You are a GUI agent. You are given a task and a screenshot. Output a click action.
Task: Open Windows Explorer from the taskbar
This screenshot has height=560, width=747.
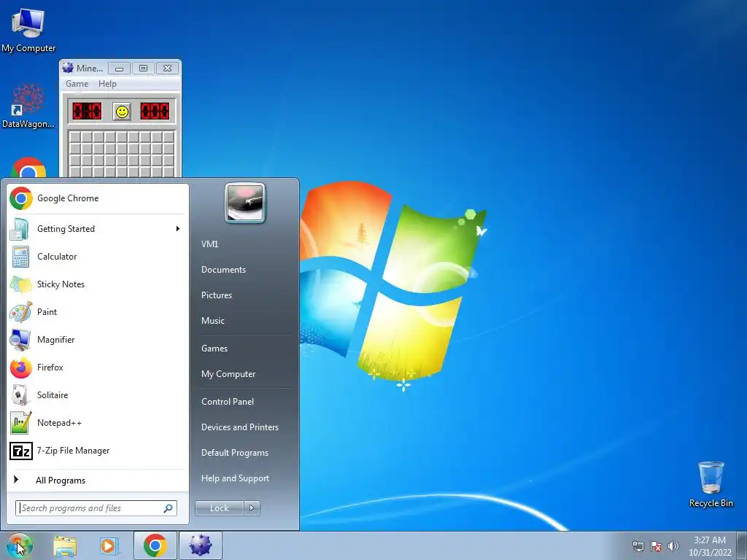(65, 545)
